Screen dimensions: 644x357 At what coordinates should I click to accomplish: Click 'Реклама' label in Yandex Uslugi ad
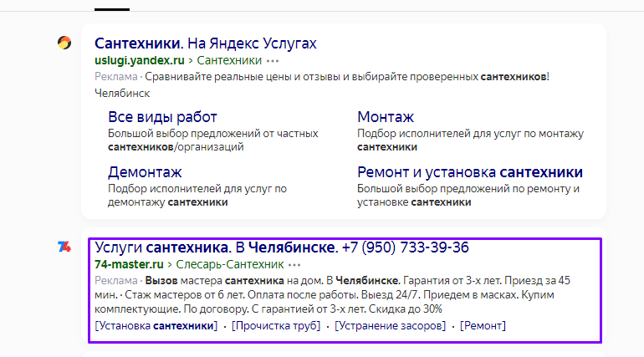coord(115,77)
